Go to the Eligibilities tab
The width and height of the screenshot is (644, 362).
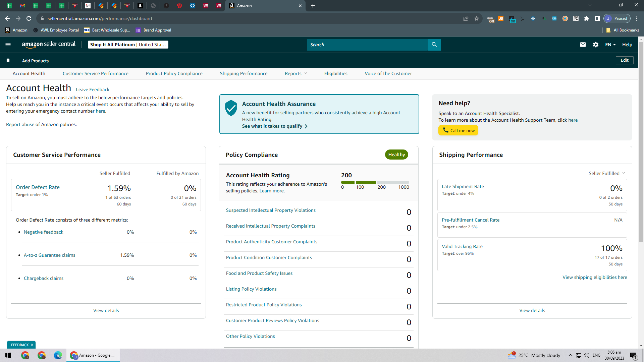pos(336,73)
